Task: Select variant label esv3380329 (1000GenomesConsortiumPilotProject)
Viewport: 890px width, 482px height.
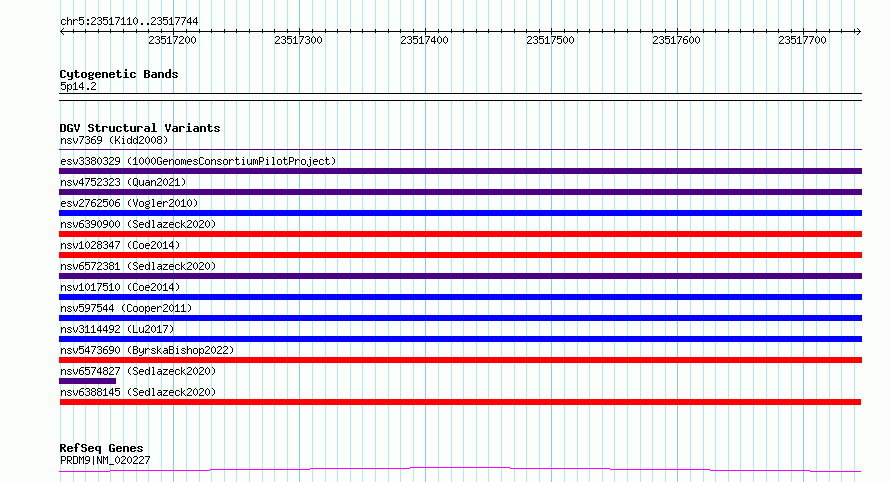Action: tap(198, 161)
